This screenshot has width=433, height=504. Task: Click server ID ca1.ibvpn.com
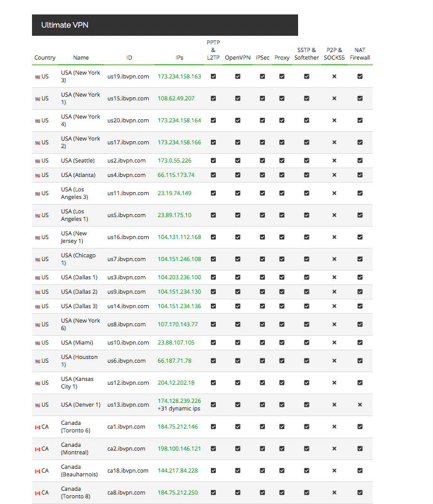coord(126,427)
